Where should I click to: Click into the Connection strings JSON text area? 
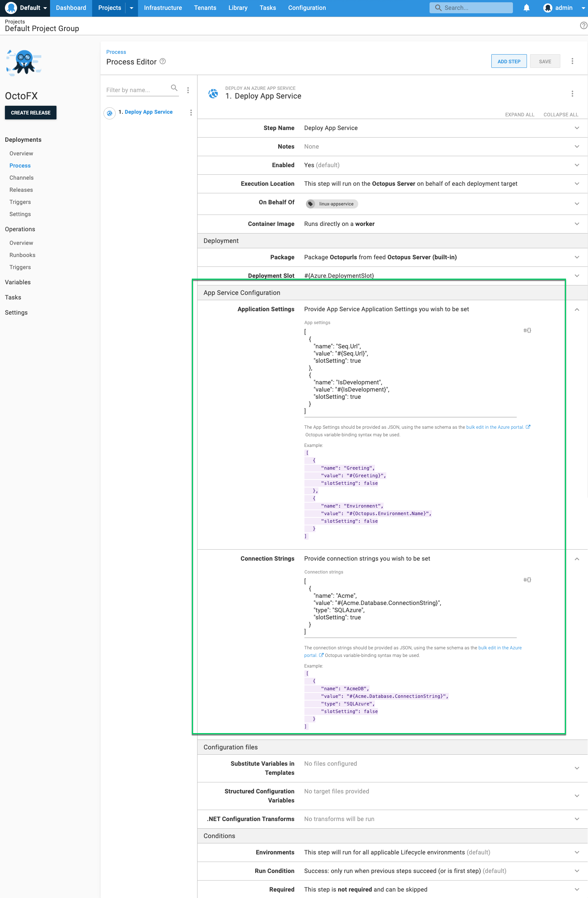point(410,607)
